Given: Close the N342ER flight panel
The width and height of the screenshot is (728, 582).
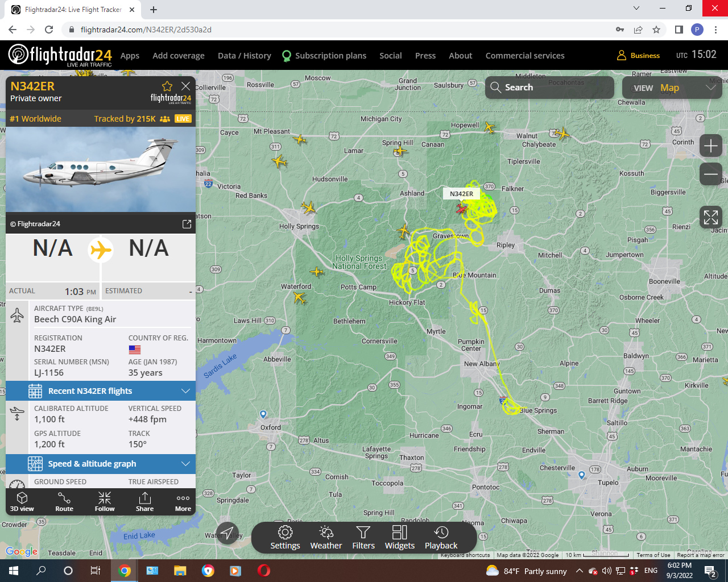Looking at the screenshot, I should [185, 86].
